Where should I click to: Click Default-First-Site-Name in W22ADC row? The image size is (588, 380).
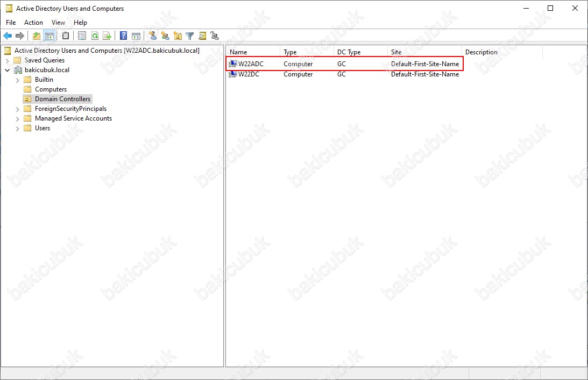(425, 64)
